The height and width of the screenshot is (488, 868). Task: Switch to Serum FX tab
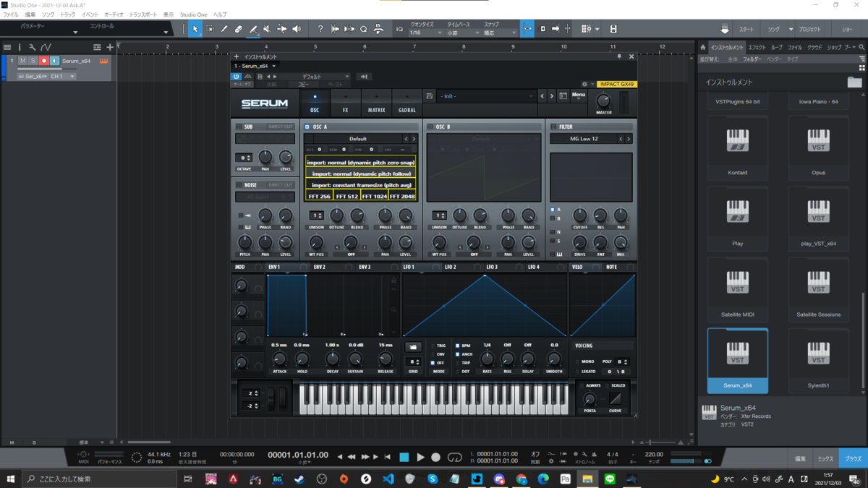pyautogui.click(x=346, y=103)
